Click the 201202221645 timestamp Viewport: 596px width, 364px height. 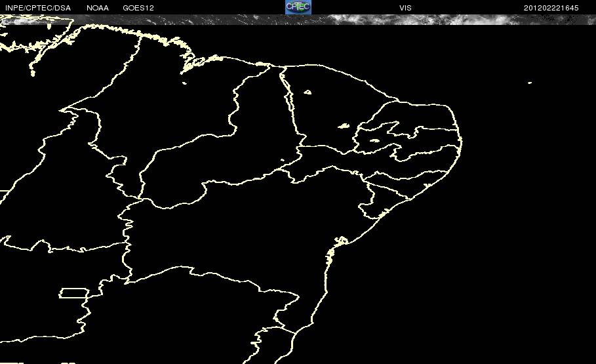tap(551, 8)
